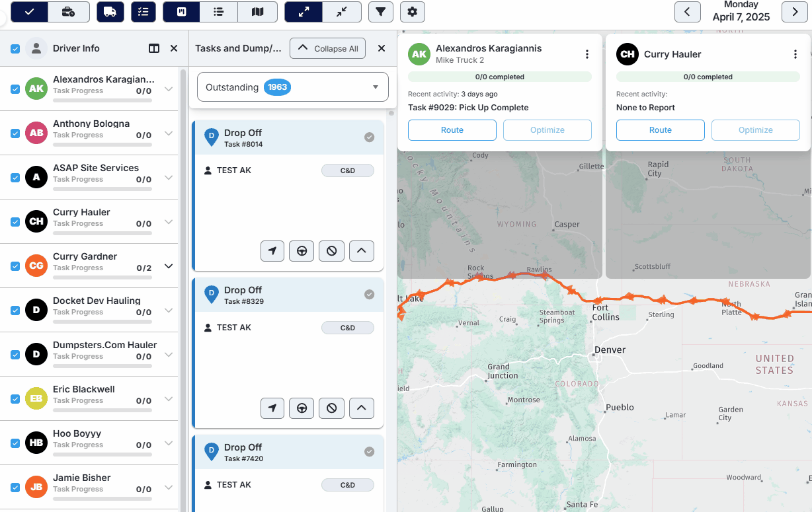Click C&D tag on Task #8014
Image resolution: width=812 pixels, height=512 pixels.
(x=348, y=170)
